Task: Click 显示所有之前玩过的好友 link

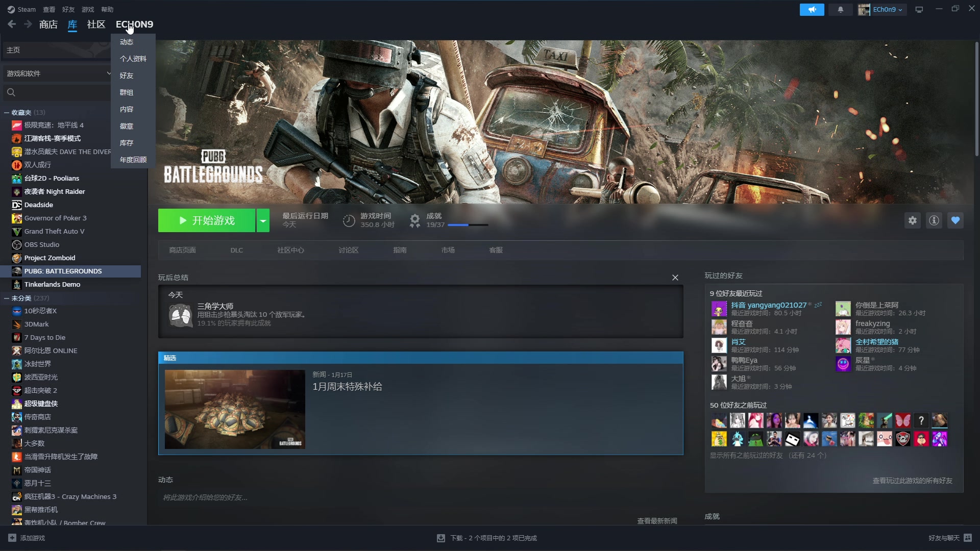Action: [768, 455]
